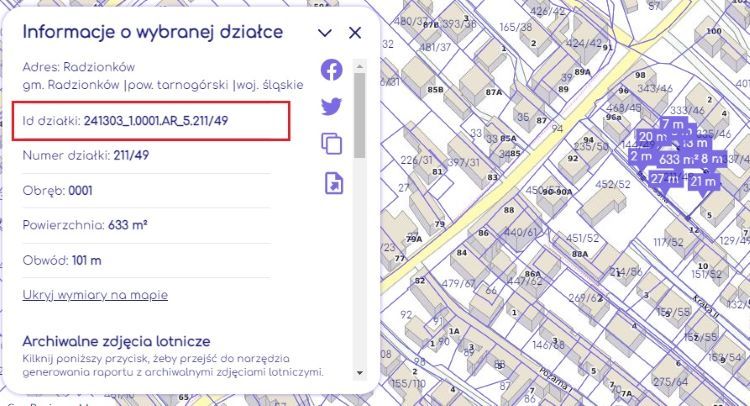Select Obwód 101 m value

click(x=87, y=261)
